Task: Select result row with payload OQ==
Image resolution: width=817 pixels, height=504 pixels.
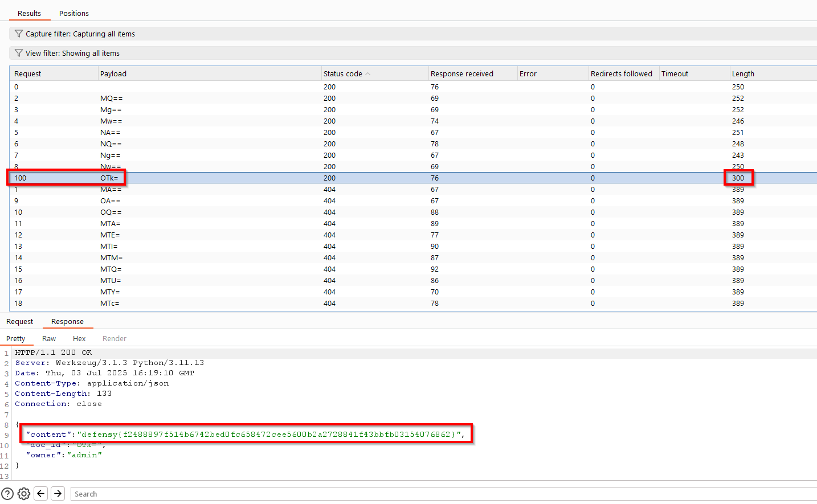Action: tap(413, 212)
